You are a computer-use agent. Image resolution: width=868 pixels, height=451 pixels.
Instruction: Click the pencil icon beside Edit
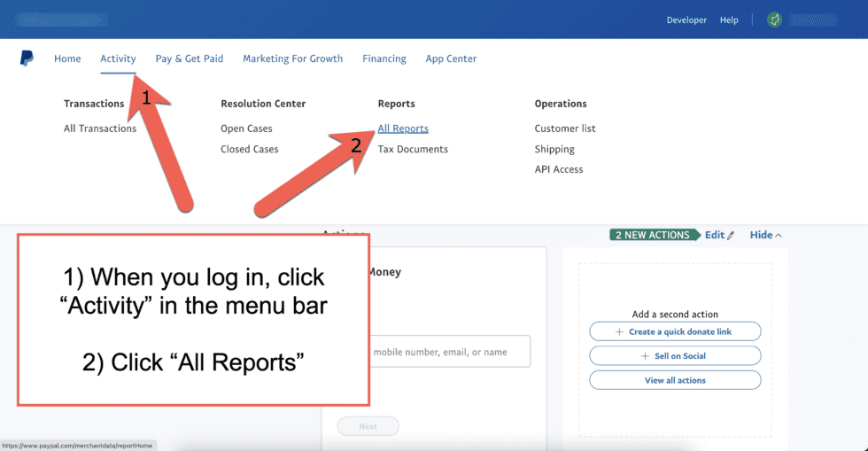[731, 236]
